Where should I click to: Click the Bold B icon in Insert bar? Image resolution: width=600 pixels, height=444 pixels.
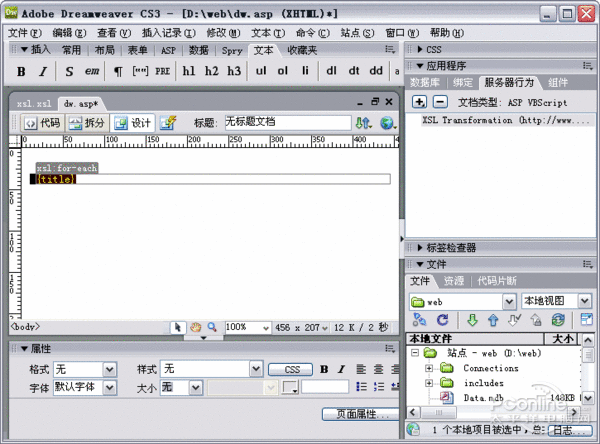21,71
